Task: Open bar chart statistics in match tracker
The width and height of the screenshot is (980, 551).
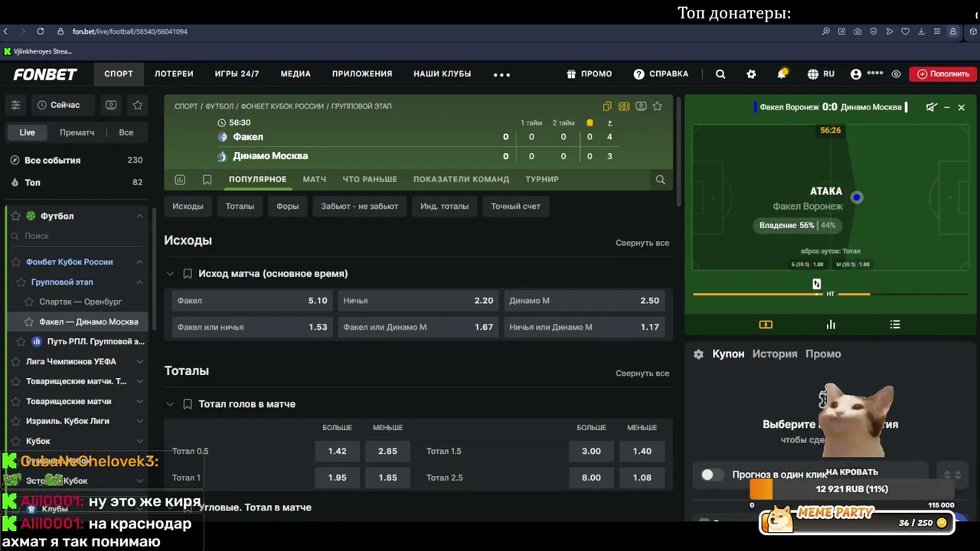Action: pyautogui.click(x=831, y=324)
